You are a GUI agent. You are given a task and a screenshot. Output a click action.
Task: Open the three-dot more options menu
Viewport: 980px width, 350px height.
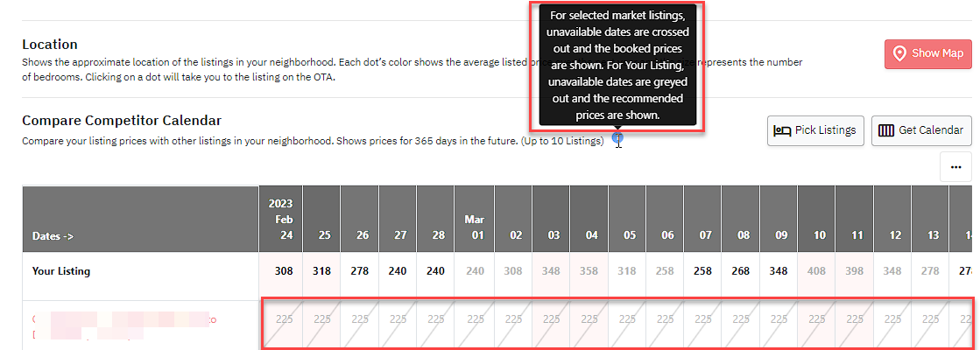tap(955, 167)
